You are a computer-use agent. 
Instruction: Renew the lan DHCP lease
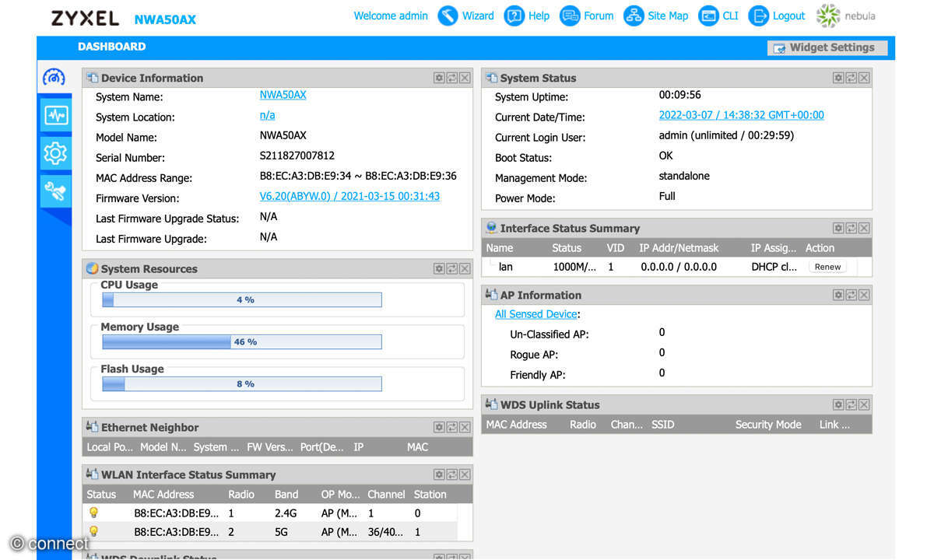click(827, 267)
